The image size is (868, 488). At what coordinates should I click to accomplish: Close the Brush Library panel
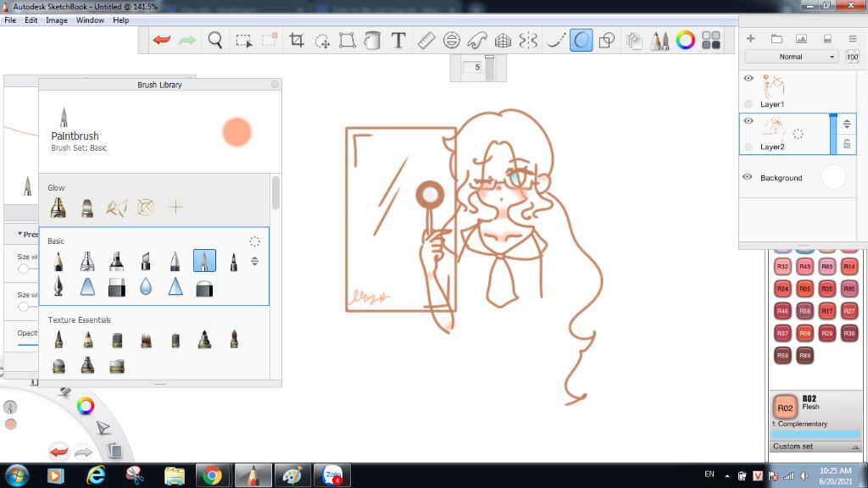pos(275,84)
